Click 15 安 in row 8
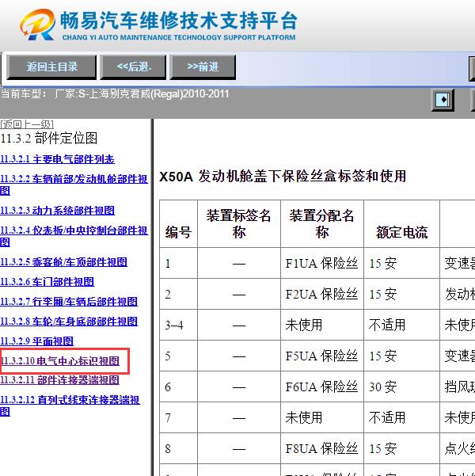The width and height of the screenshot is (475, 476). click(x=401, y=448)
